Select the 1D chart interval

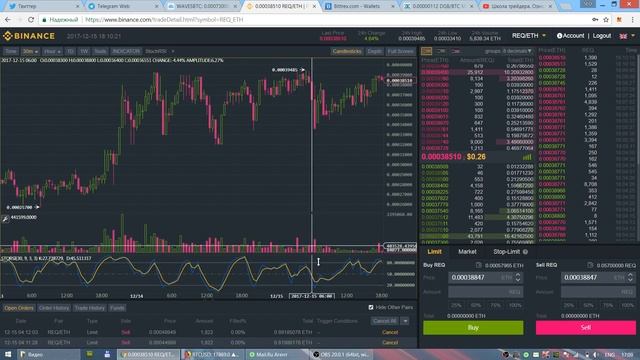pyautogui.click(x=70, y=51)
